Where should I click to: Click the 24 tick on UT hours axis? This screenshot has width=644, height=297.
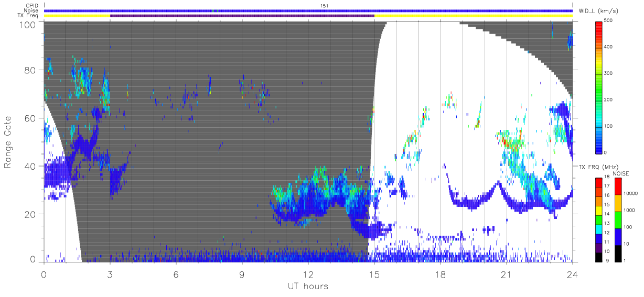click(572, 274)
